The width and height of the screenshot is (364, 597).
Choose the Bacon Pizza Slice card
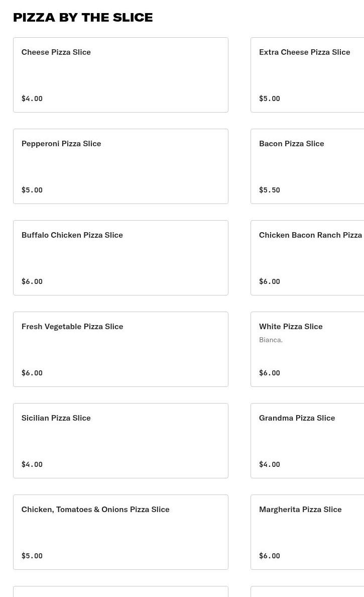click(x=307, y=166)
